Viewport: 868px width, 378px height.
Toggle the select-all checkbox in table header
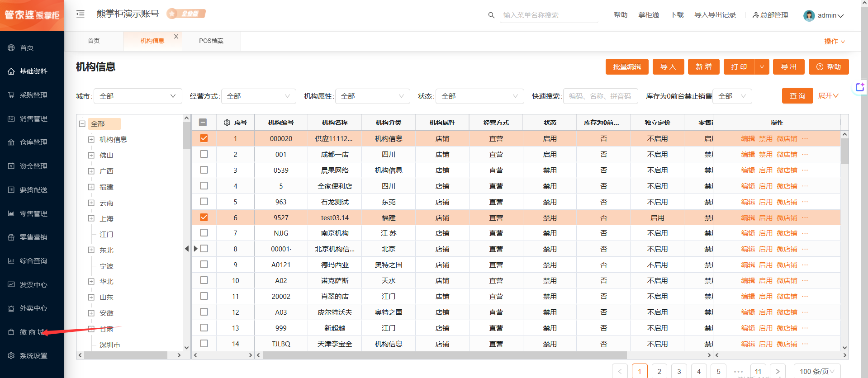tap(203, 123)
